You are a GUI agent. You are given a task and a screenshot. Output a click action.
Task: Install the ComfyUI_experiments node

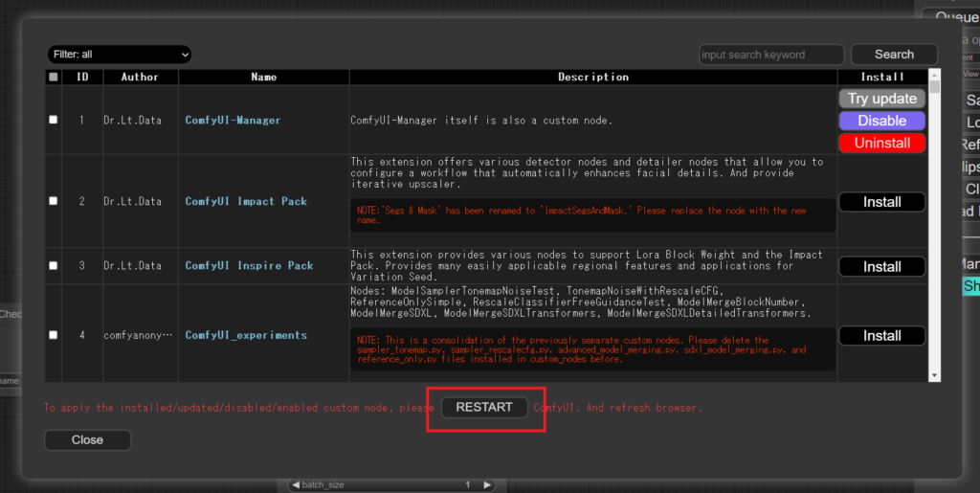(x=881, y=336)
